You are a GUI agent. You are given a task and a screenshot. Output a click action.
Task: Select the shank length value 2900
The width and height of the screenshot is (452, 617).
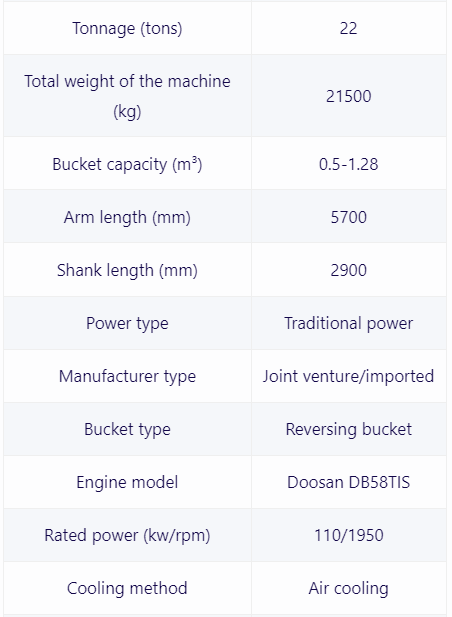click(349, 270)
